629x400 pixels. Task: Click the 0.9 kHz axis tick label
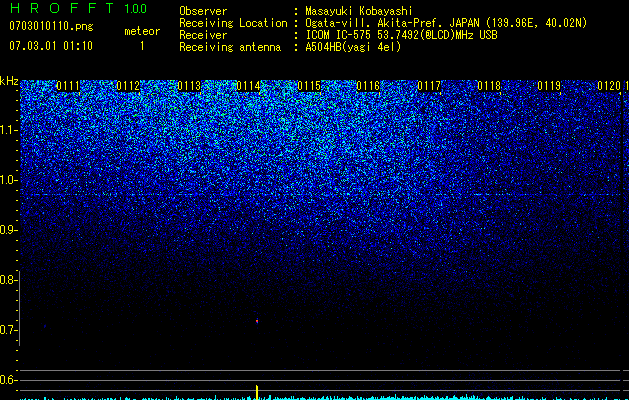[x=8, y=230]
